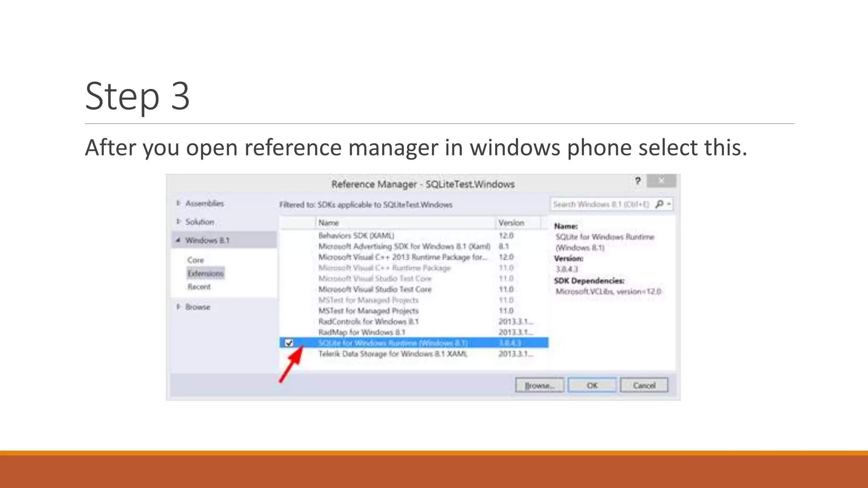
Task: Click the search magnifier icon
Action: 659,204
